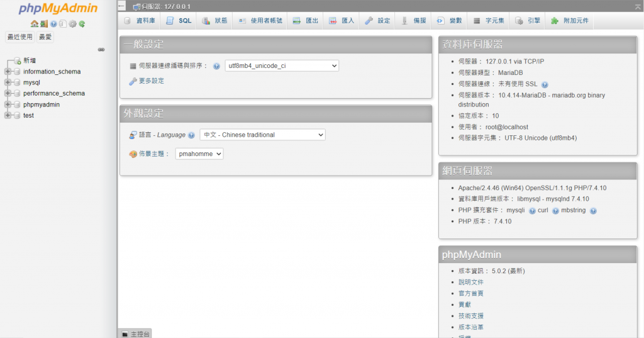Screen dimensions: 644x338
Task: Click the log out door icon
Action: (x=44, y=24)
